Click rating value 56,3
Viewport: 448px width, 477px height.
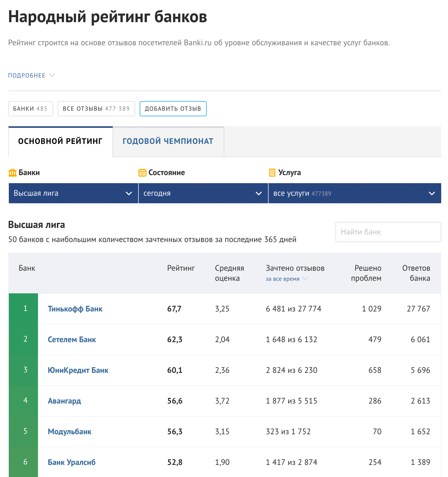pyautogui.click(x=175, y=431)
